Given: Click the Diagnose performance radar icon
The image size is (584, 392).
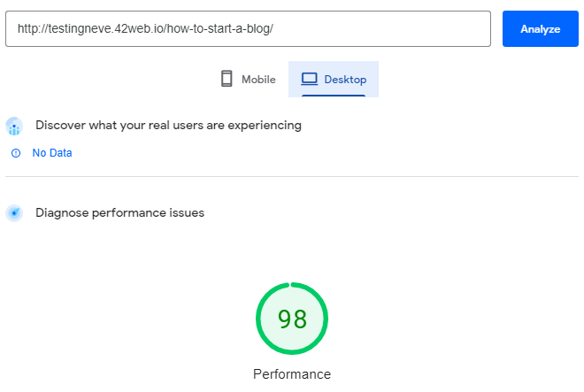Looking at the screenshot, I should click(x=14, y=213).
